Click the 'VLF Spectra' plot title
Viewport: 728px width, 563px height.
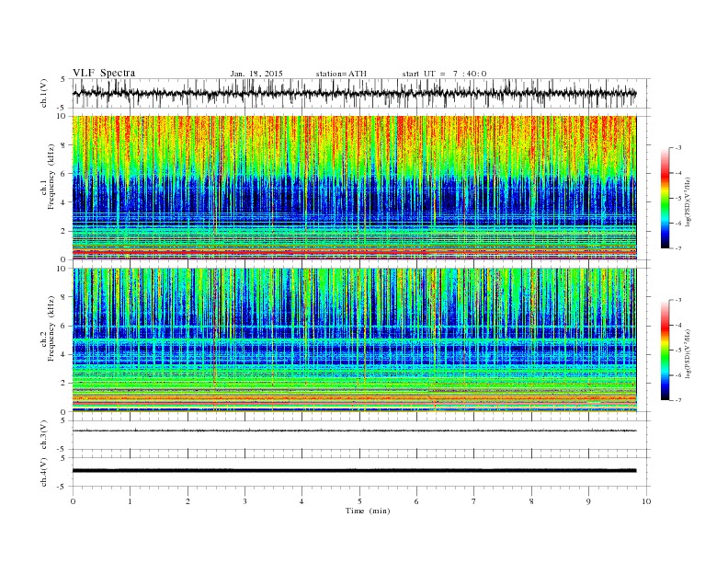coord(104,73)
